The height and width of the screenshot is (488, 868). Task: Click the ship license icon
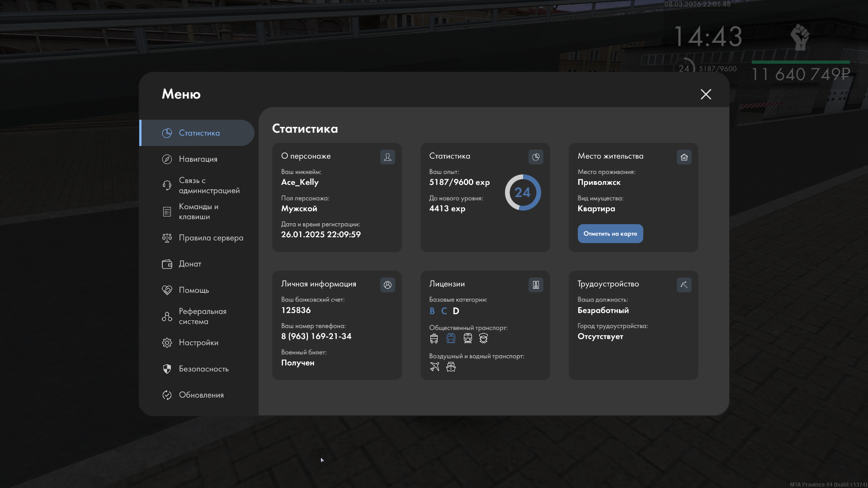pos(451,366)
